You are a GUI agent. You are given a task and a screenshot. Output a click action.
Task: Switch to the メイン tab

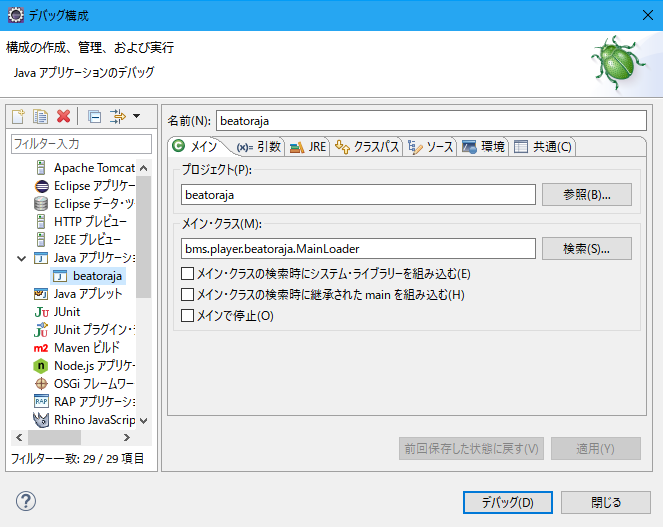pyautogui.click(x=195, y=146)
